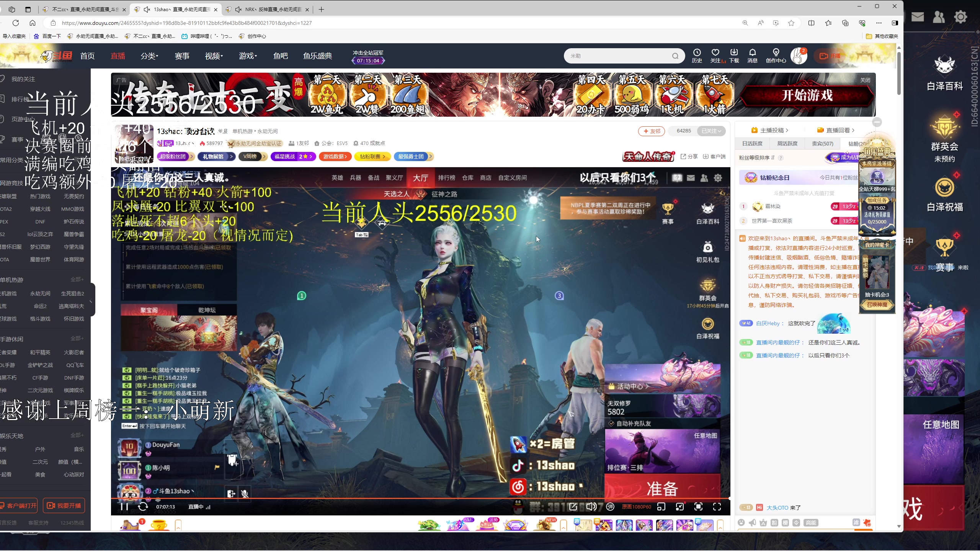980x551 pixels.
Task: Expand the left gift tray arrow
Action: click(178, 525)
